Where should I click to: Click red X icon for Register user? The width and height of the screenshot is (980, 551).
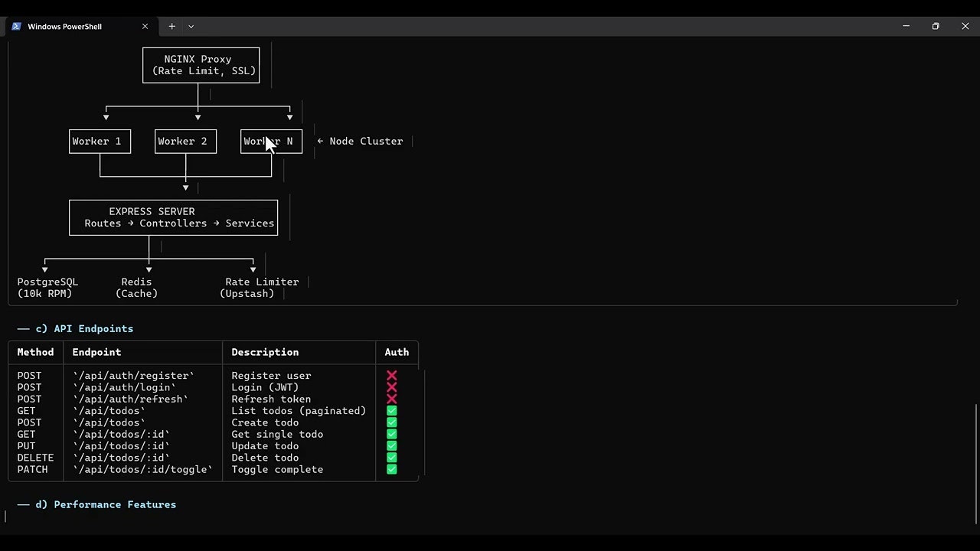[392, 376]
